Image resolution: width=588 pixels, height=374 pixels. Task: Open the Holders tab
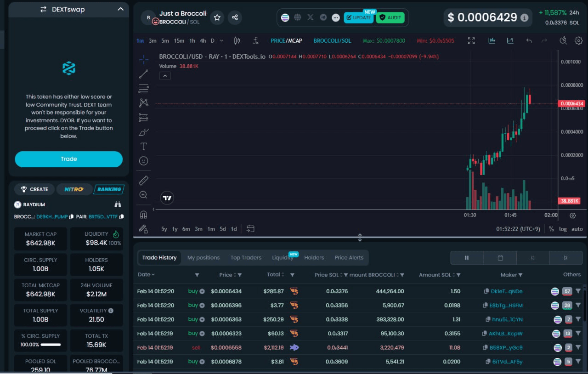click(314, 258)
